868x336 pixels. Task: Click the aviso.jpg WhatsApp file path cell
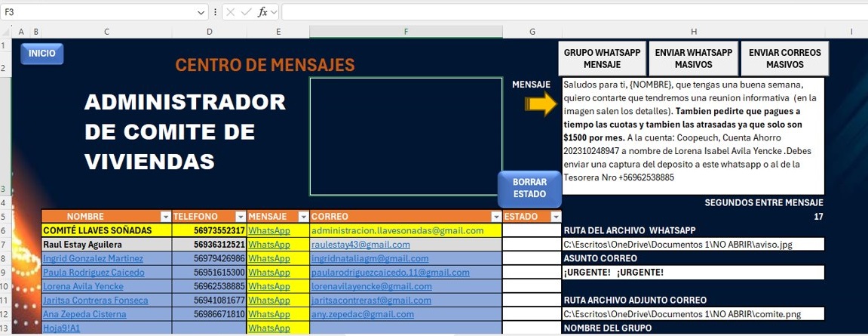click(x=693, y=244)
